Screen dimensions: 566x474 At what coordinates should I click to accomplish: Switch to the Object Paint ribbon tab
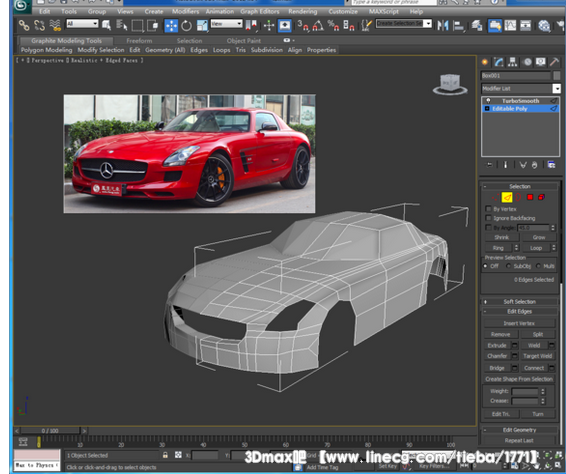click(244, 40)
